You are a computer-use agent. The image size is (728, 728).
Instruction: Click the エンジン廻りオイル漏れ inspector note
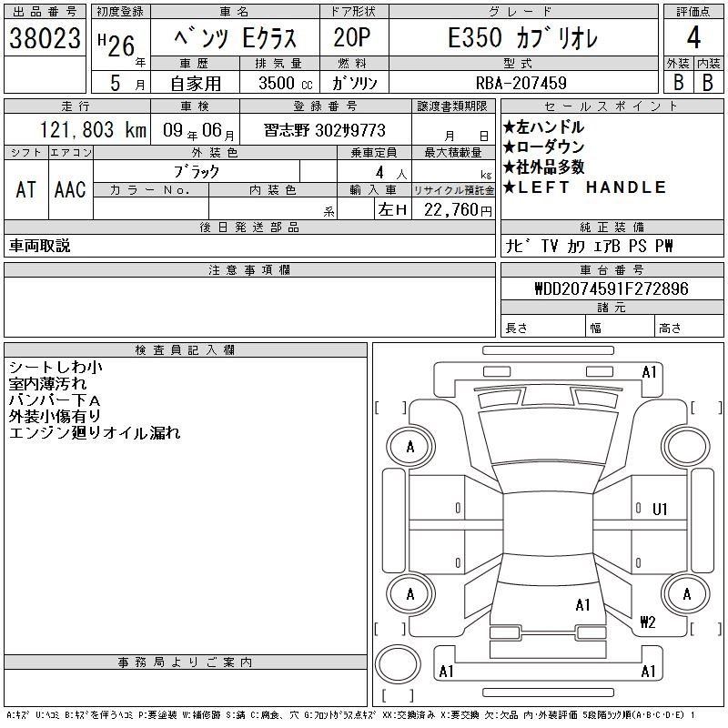pyautogui.click(x=95, y=433)
